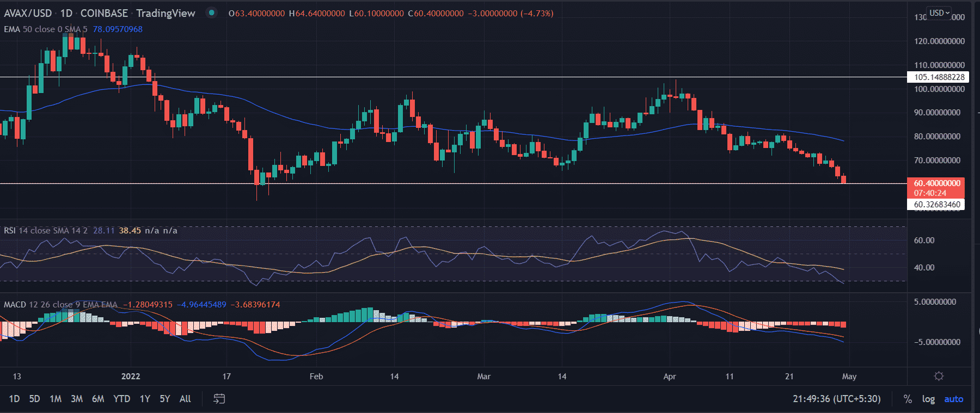Open chart settings gear icon
Viewport: 980px width, 413px height.
pos(939,376)
